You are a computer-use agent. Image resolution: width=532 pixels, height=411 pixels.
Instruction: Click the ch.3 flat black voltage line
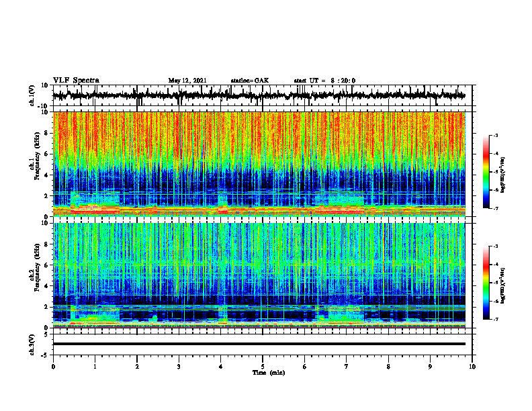[259, 344]
